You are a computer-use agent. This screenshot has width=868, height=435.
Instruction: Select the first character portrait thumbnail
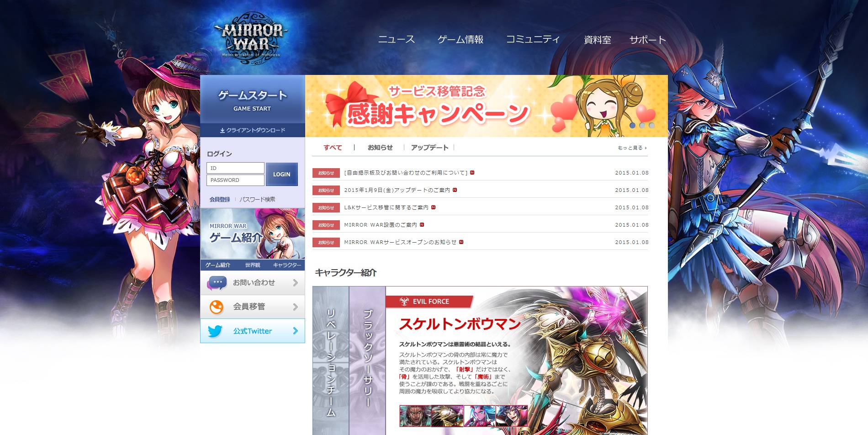tap(415, 416)
